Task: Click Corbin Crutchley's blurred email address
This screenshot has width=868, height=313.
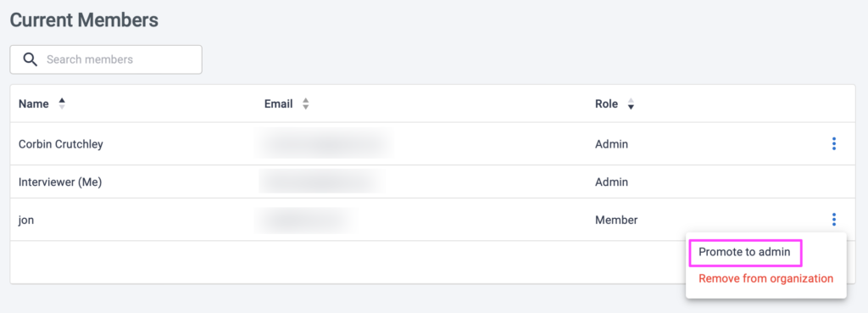Action: [x=325, y=143]
